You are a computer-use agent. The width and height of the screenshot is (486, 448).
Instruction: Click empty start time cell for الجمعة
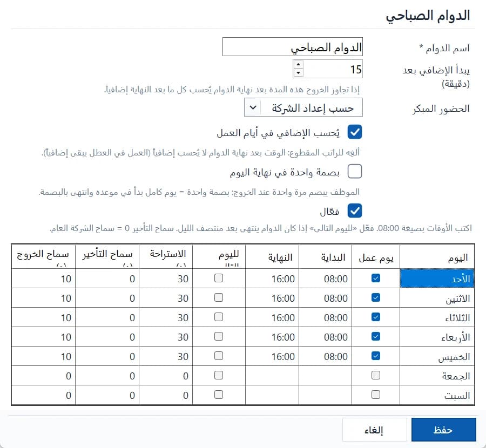point(326,376)
